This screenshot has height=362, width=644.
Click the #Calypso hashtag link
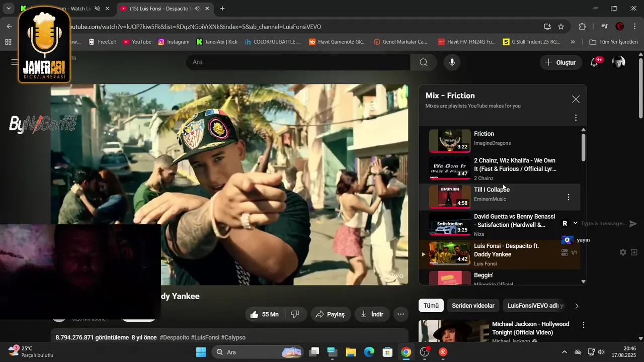point(233,337)
